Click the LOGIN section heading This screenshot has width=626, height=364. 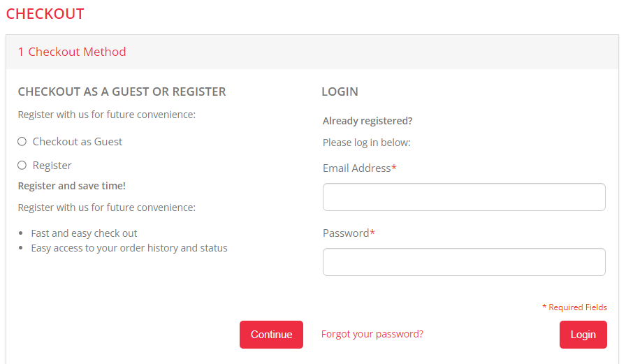pyautogui.click(x=340, y=92)
